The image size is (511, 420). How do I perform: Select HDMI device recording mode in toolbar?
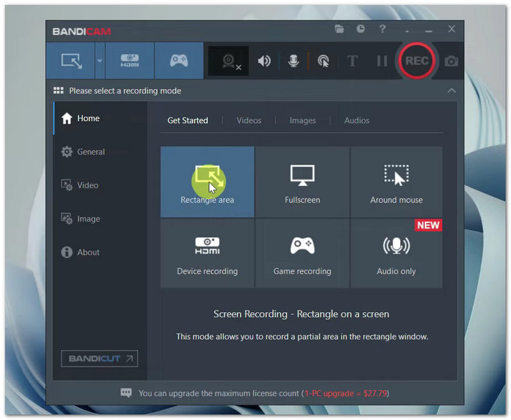pos(130,61)
